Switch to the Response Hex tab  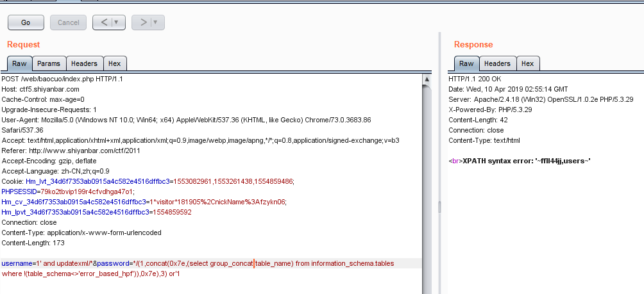pos(527,63)
